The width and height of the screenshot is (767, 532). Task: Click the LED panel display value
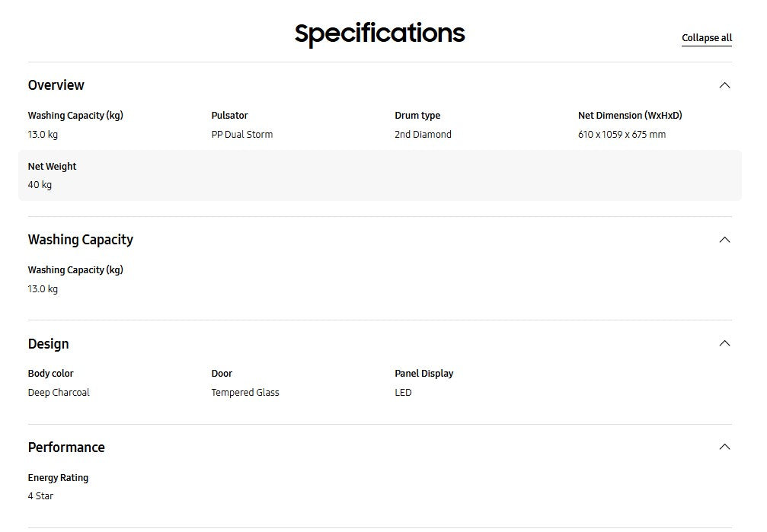[403, 393]
